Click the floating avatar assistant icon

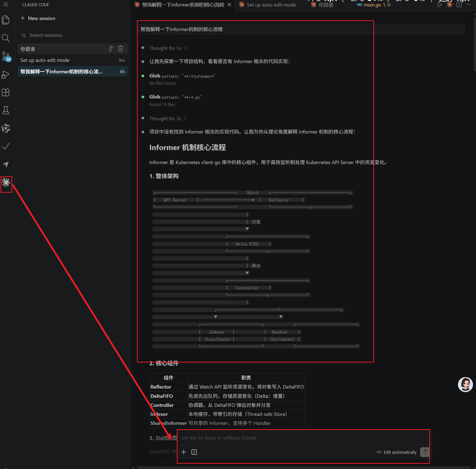pyautogui.click(x=465, y=385)
